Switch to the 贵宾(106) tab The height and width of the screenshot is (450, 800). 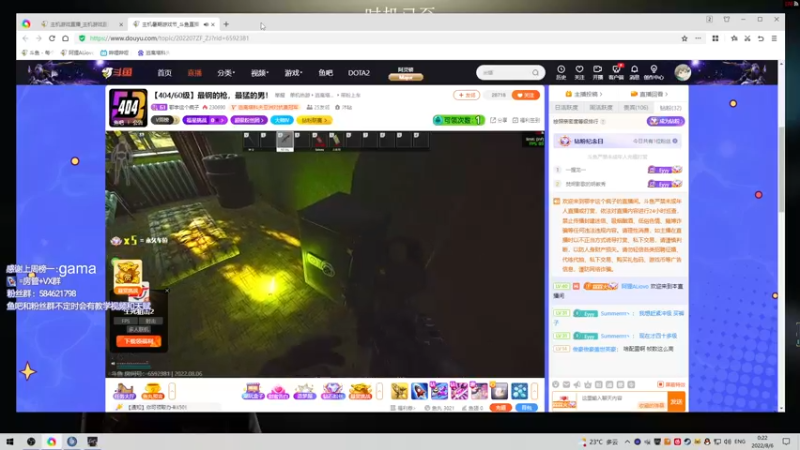[636, 108]
